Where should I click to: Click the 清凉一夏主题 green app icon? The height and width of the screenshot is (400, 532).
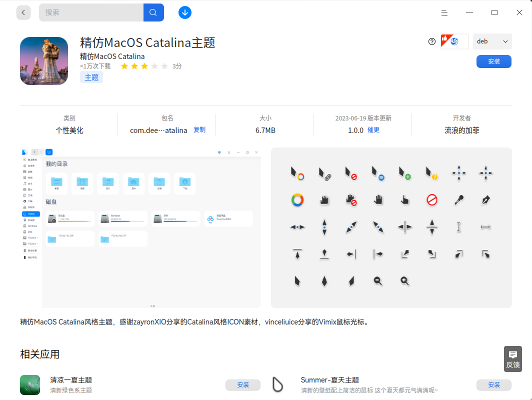(30, 384)
